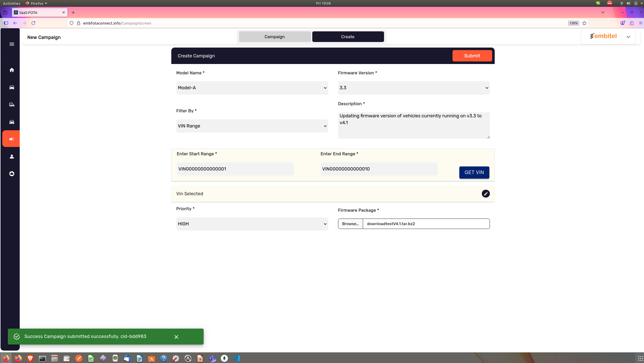Expand the Model Name dropdown
The image size is (644, 363).
click(x=252, y=88)
